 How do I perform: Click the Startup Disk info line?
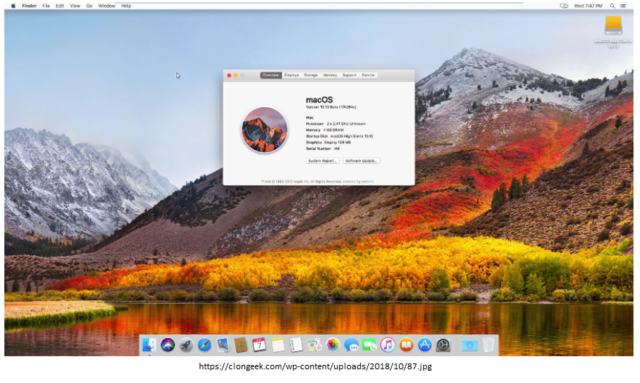pos(339,136)
